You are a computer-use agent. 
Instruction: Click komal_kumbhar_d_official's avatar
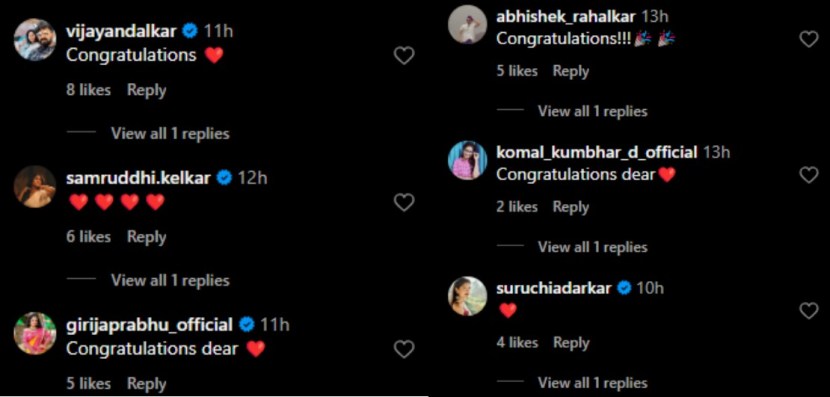click(x=467, y=160)
